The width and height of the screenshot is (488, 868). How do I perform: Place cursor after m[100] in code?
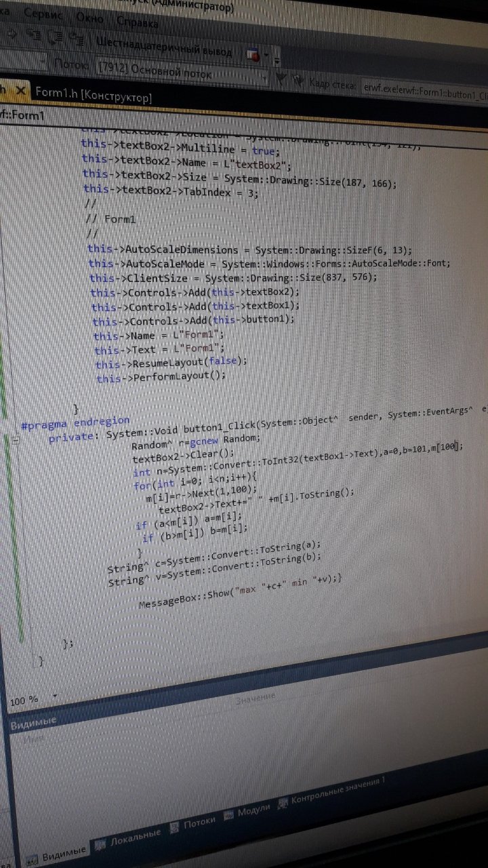coord(460,446)
